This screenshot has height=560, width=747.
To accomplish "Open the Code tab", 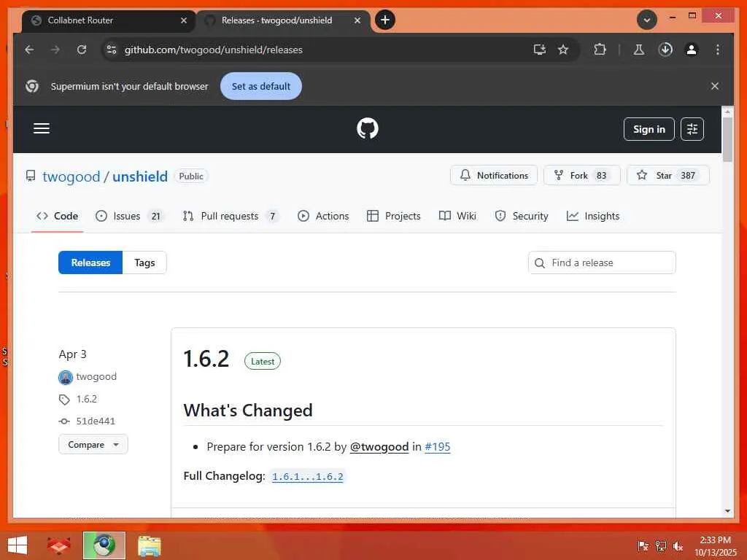I will click(x=57, y=216).
